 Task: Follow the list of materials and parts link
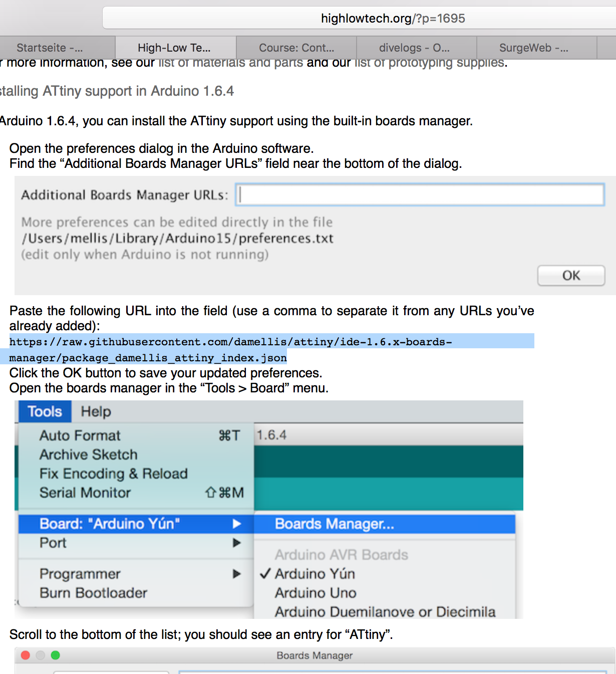click(231, 63)
